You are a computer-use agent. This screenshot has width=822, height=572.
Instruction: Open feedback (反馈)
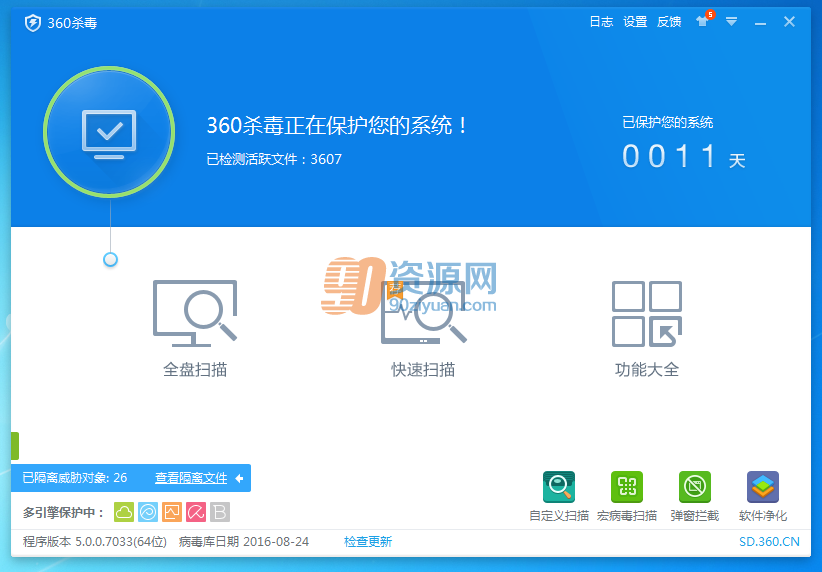coord(669,21)
